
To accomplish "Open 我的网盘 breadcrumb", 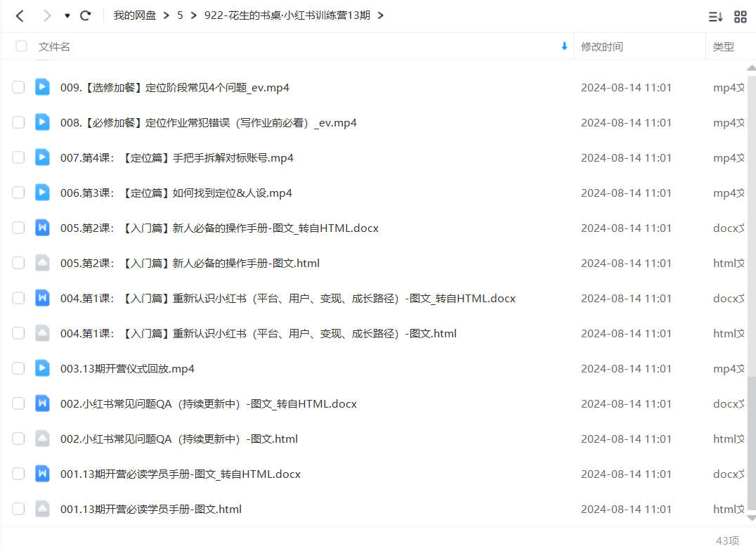I will click(x=134, y=15).
